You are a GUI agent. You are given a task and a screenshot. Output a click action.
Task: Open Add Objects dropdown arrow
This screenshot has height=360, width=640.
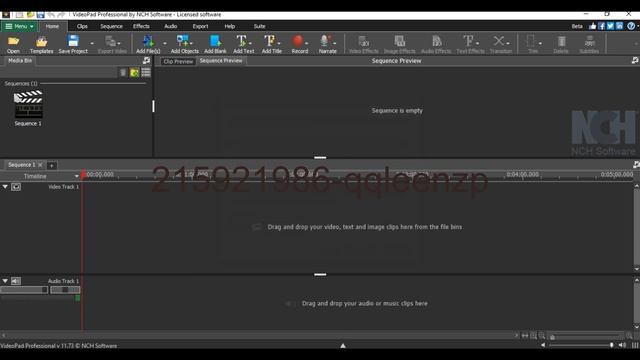[191, 43]
